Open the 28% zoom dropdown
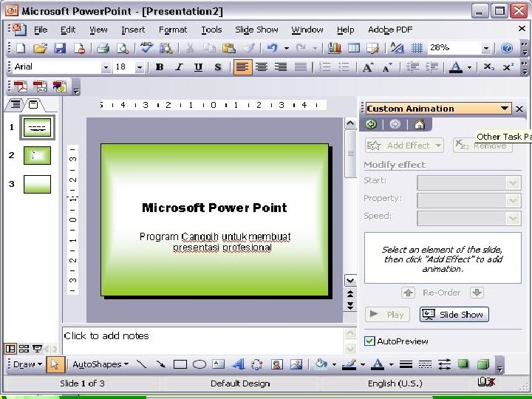This screenshot has height=399, width=532. 486,49
